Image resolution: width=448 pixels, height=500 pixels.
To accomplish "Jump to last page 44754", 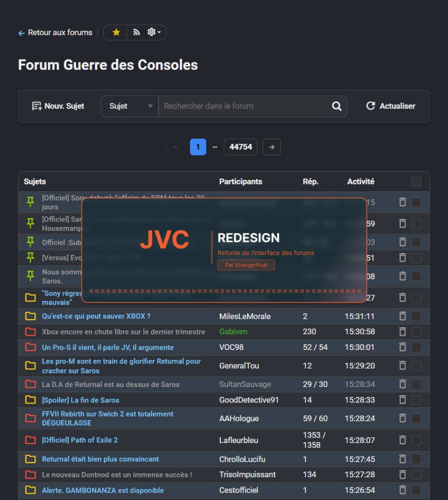I will (x=240, y=147).
